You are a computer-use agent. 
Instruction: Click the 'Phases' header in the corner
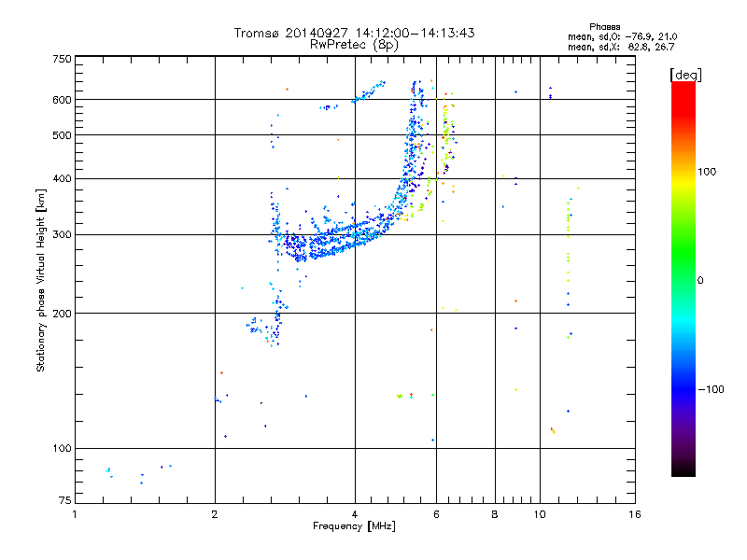604,27
